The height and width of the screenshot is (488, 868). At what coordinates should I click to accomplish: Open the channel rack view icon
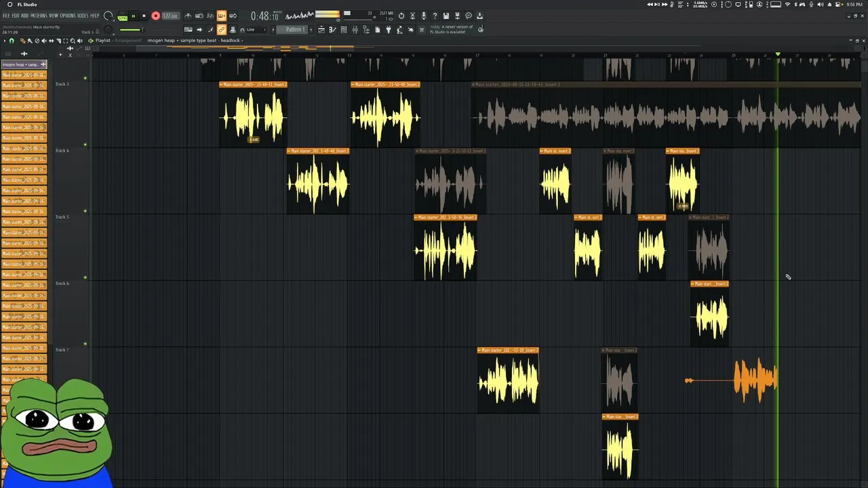pyautogui.click(x=344, y=30)
